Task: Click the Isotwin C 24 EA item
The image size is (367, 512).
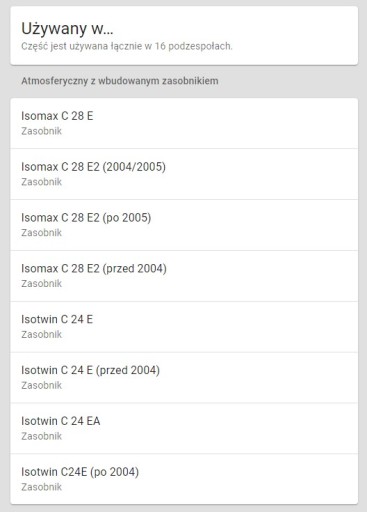Action: [184, 428]
